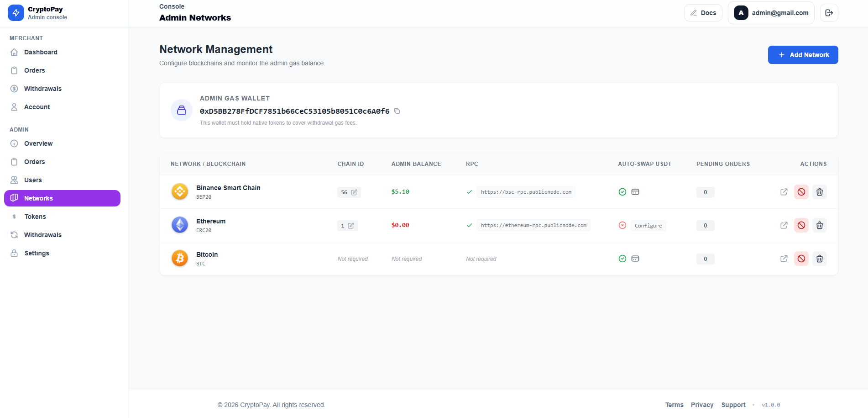Open Binance Smart Chain external link icon
The image size is (868, 418).
[784, 192]
